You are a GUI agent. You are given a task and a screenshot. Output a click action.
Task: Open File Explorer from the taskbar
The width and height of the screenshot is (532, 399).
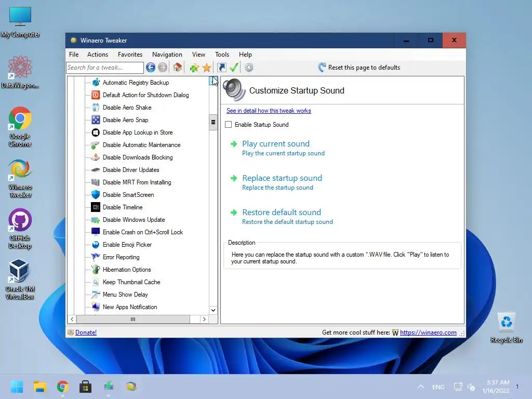pos(39,387)
